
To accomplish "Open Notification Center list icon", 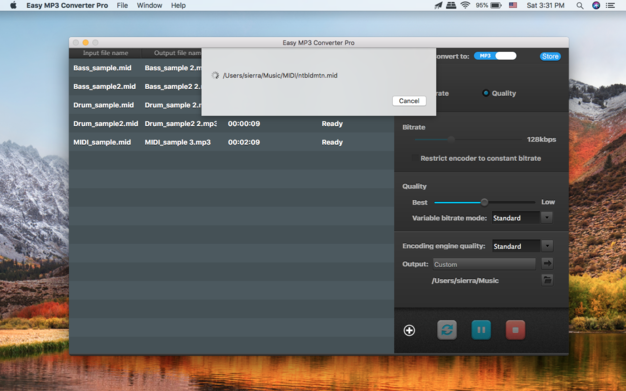I will [610, 6].
